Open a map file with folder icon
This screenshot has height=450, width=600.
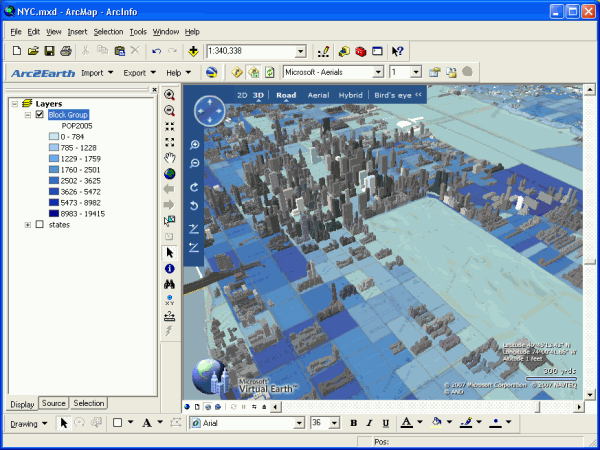33,51
